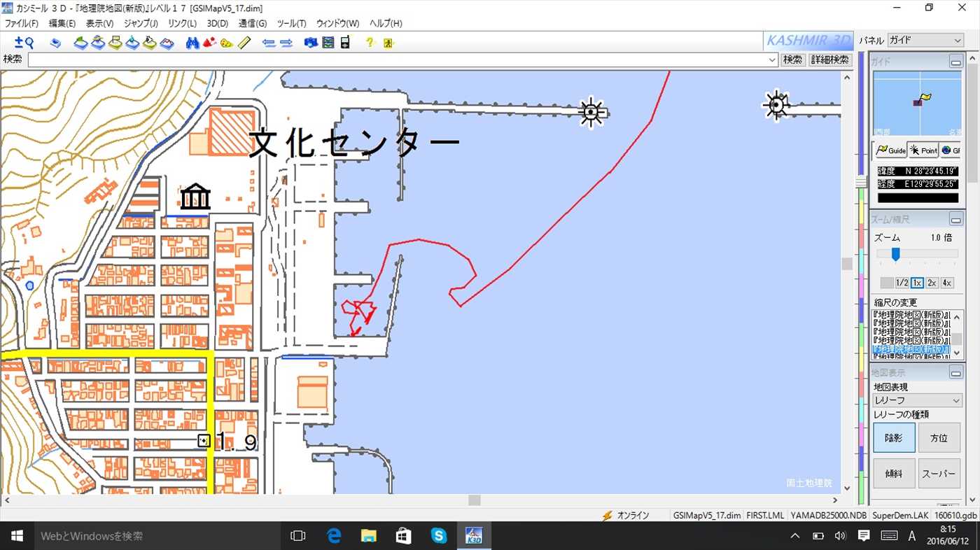Viewport: 980px width, 550px height.
Task: Click the map icon with blue pin
Action: pyautogui.click(x=132, y=43)
